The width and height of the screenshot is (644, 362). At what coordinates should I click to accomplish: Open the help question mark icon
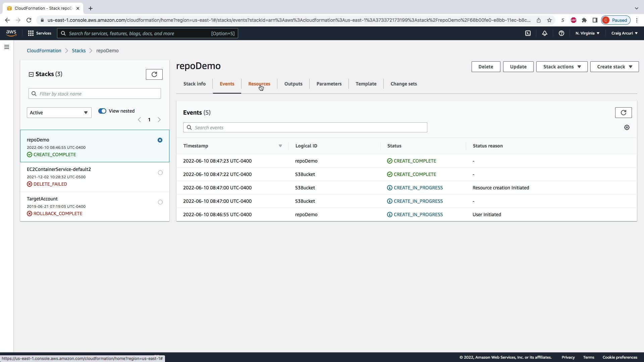click(x=561, y=33)
